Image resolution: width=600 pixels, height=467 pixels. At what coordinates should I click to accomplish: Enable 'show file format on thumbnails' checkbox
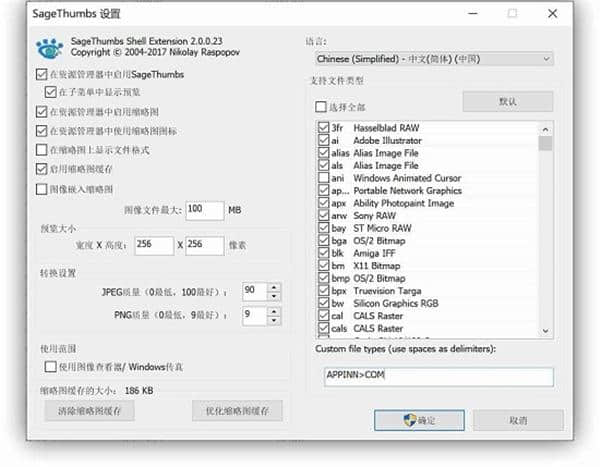click(x=41, y=150)
